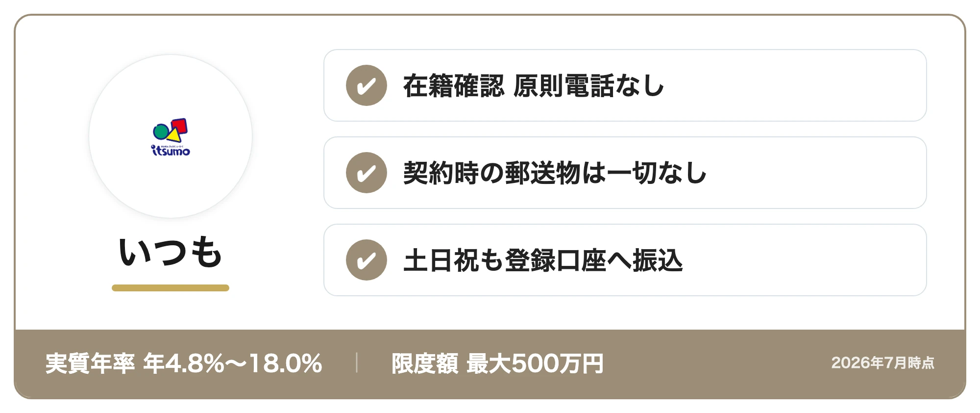
Task: Select the 土日祝も登録口座へ振込 feature box
Action: pyautogui.click(x=625, y=260)
